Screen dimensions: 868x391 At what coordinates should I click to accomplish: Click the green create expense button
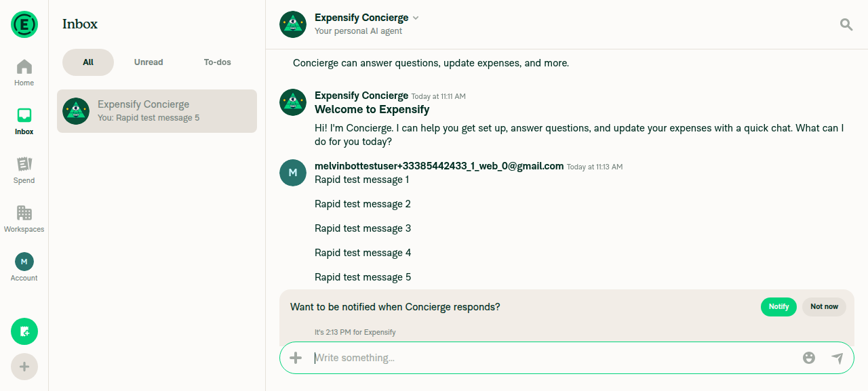point(24,331)
